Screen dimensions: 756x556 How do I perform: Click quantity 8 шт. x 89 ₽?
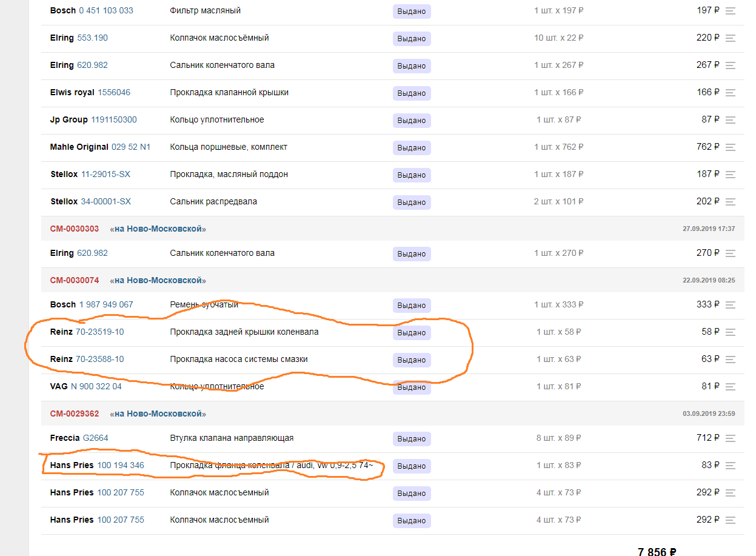pos(558,438)
